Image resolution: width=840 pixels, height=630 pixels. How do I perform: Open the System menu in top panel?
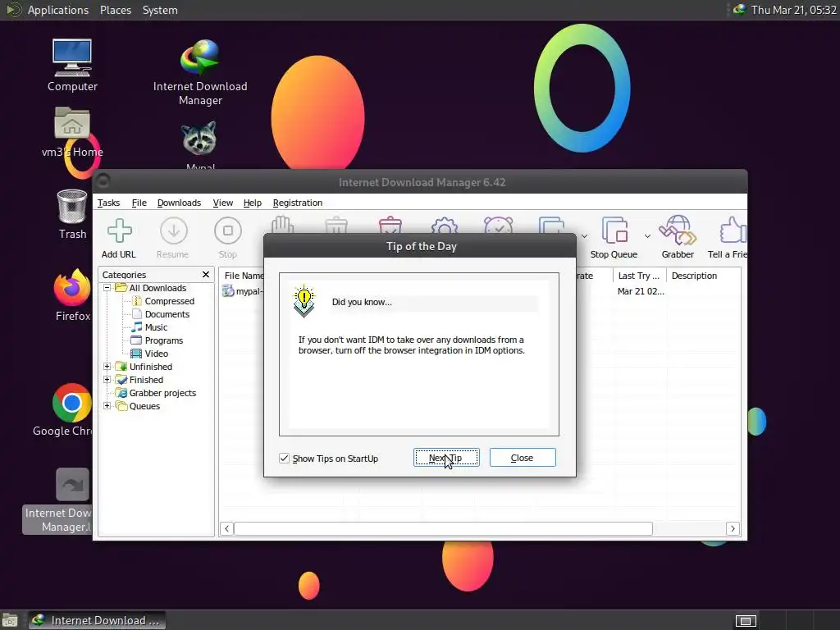tap(160, 10)
